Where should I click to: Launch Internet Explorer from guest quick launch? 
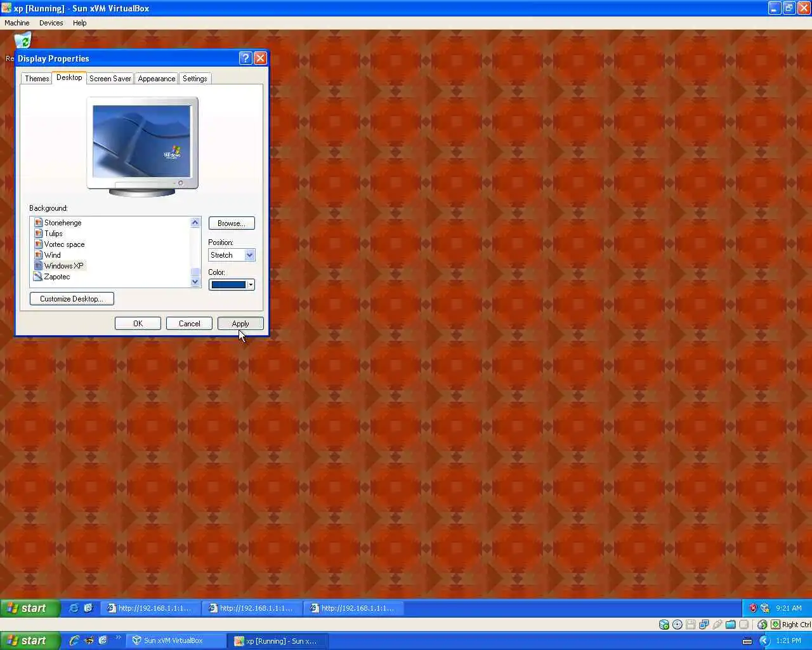(74, 608)
